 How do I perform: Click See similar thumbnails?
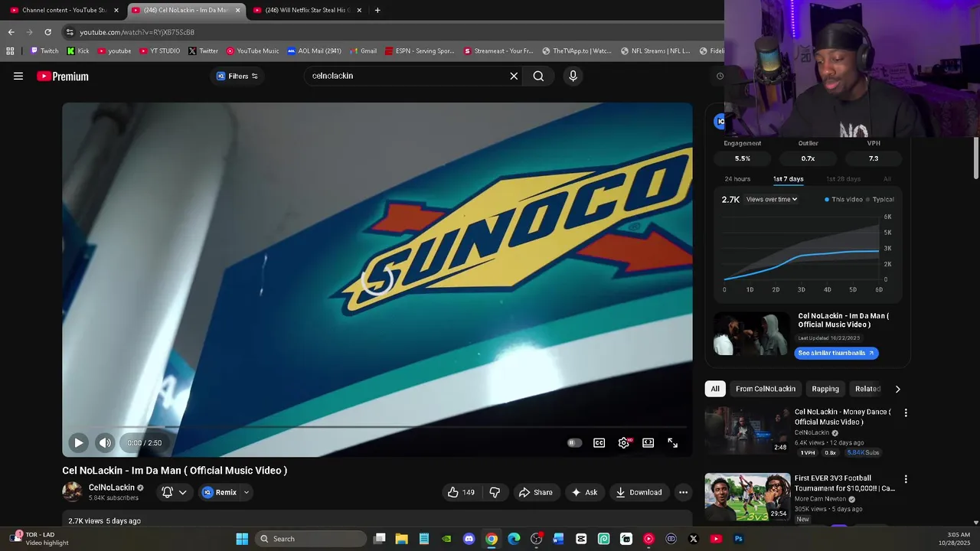836,353
